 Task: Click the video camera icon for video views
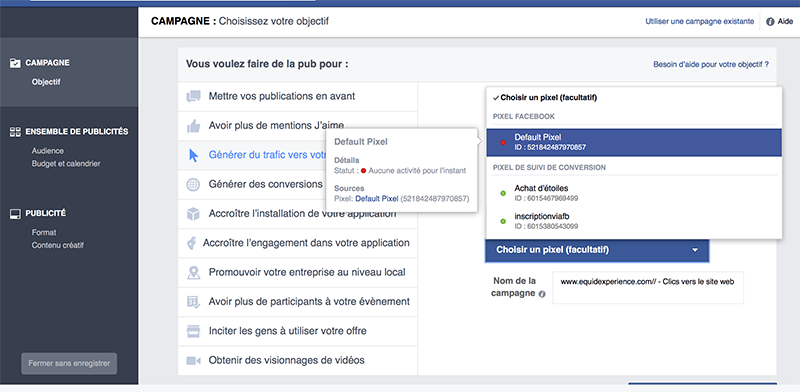pyautogui.click(x=193, y=360)
